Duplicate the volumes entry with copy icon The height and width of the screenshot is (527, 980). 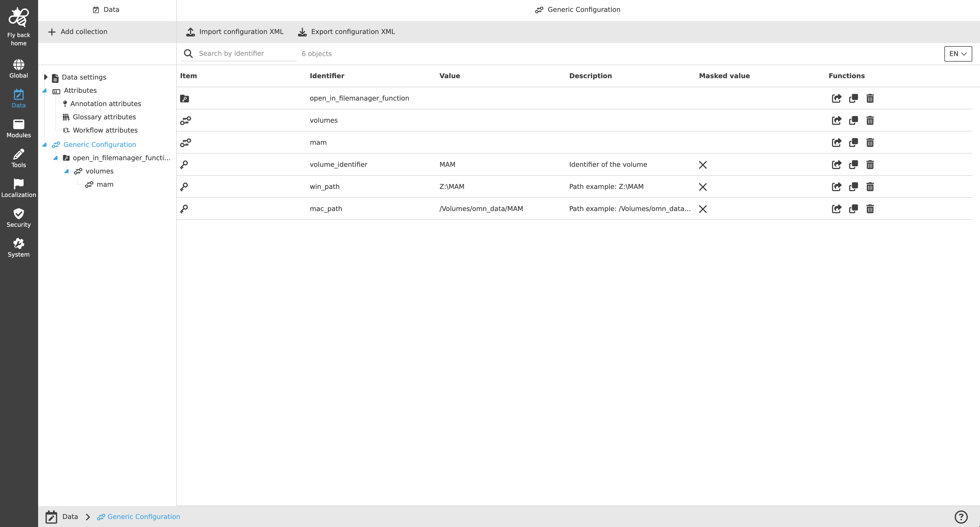point(853,120)
